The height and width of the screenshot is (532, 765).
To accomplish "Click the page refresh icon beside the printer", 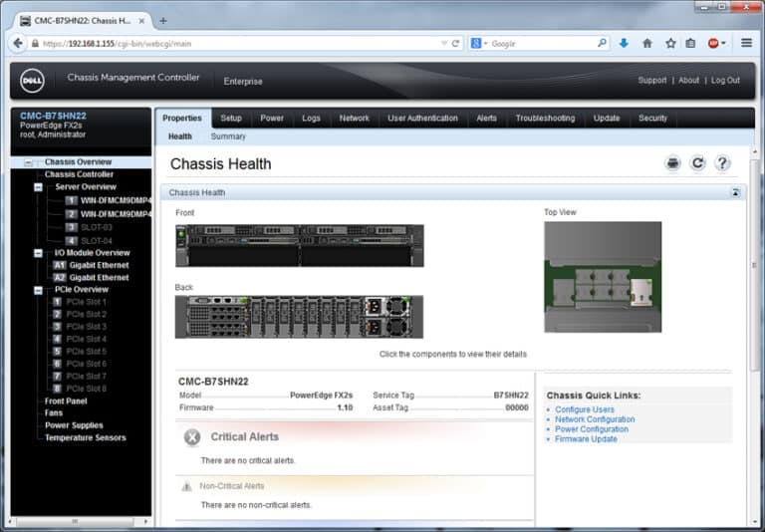I will click(x=697, y=163).
